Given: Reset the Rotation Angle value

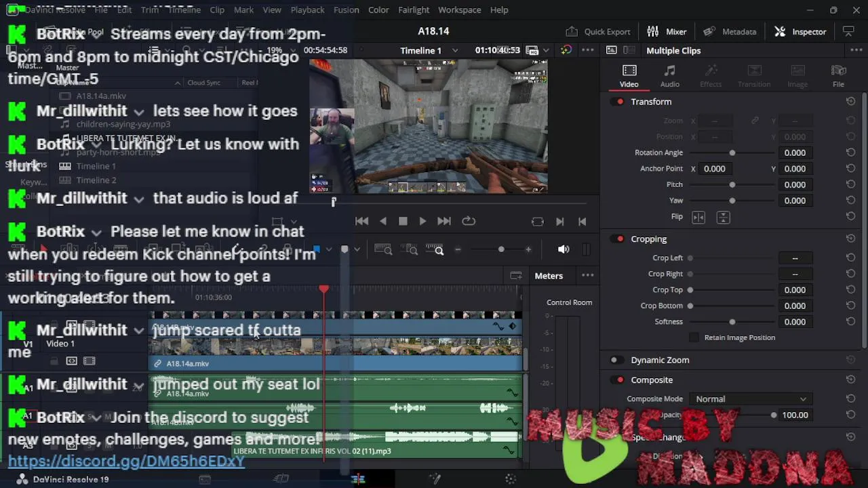Looking at the screenshot, I should (x=850, y=152).
